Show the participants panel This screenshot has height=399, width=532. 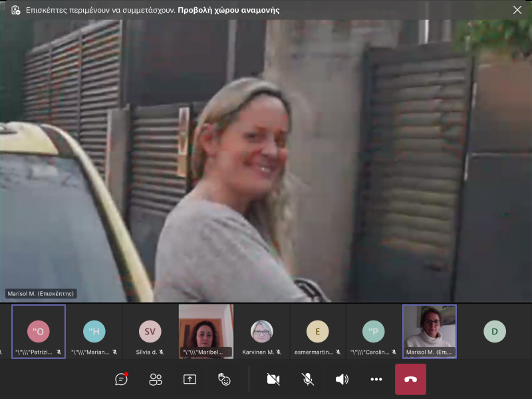(156, 379)
